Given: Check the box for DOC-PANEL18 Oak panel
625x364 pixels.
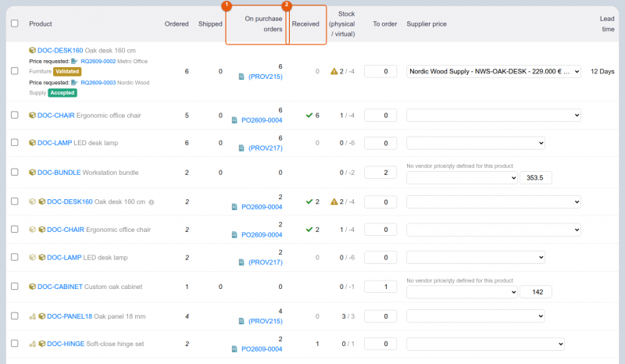Looking at the screenshot, I should coord(15,316).
